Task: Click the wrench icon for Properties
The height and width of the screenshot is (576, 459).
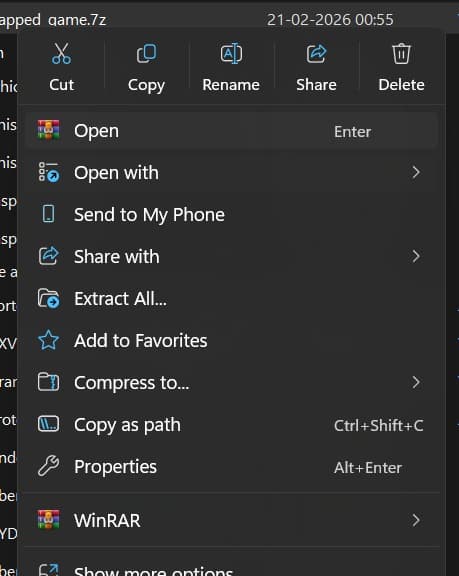Action: pyautogui.click(x=48, y=466)
